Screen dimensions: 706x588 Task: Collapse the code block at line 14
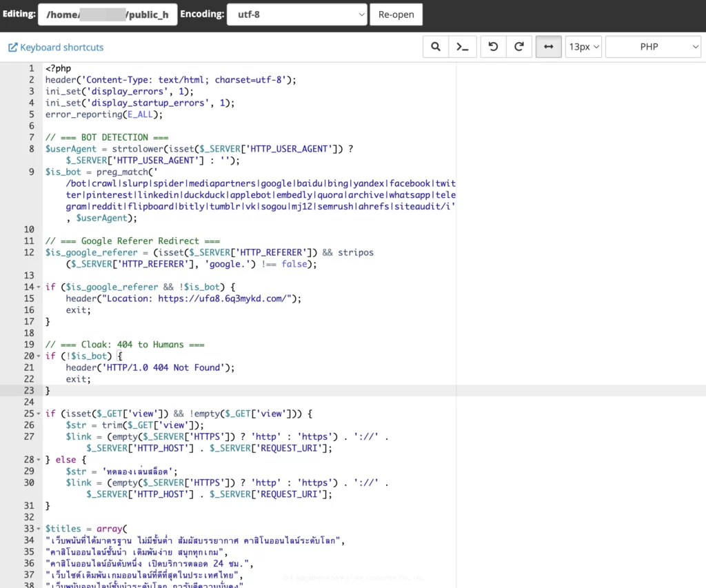pos(39,287)
